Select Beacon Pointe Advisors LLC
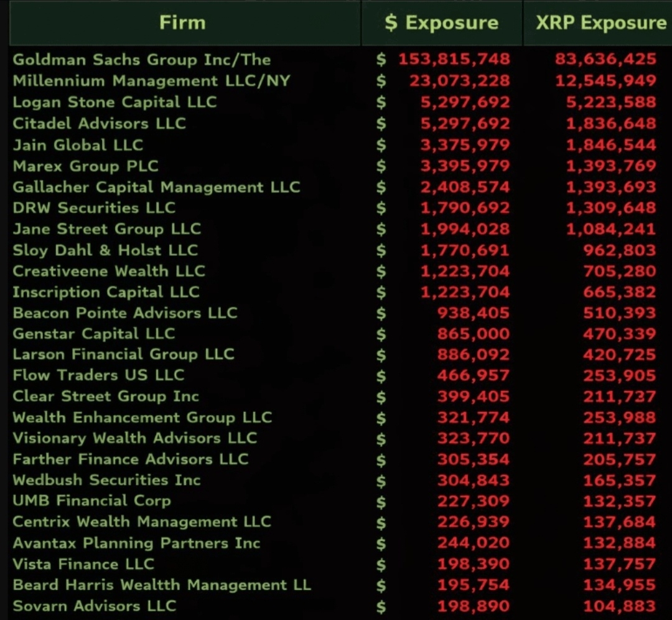The height and width of the screenshot is (620, 672). pyautogui.click(x=124, y=312)
